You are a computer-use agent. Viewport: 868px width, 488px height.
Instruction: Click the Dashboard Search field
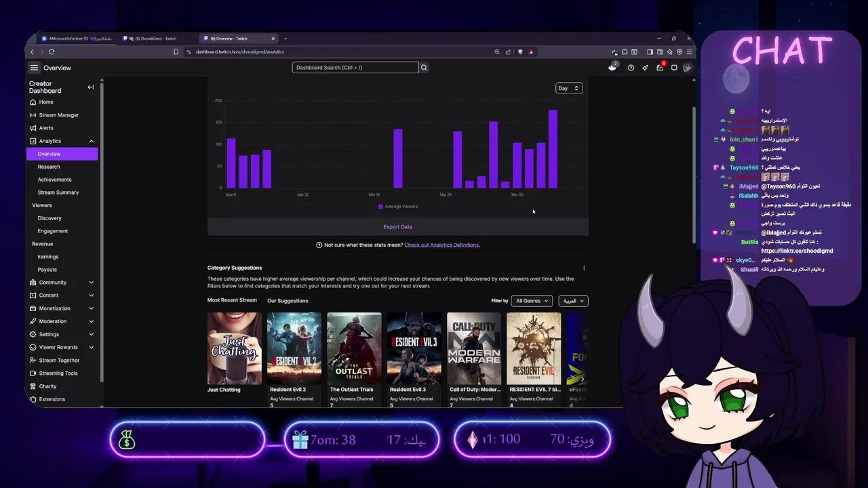pyautogui.click(x=355, y=68)
